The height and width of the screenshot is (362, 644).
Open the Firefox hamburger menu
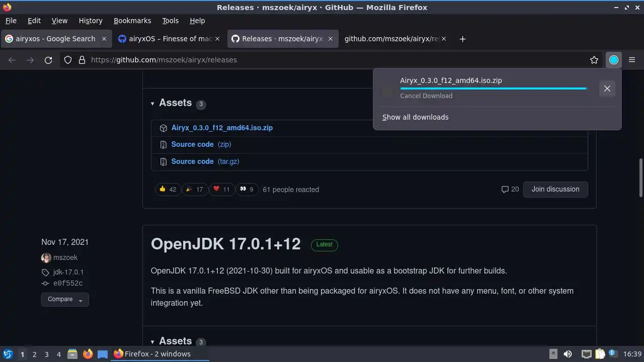point(632,60)
